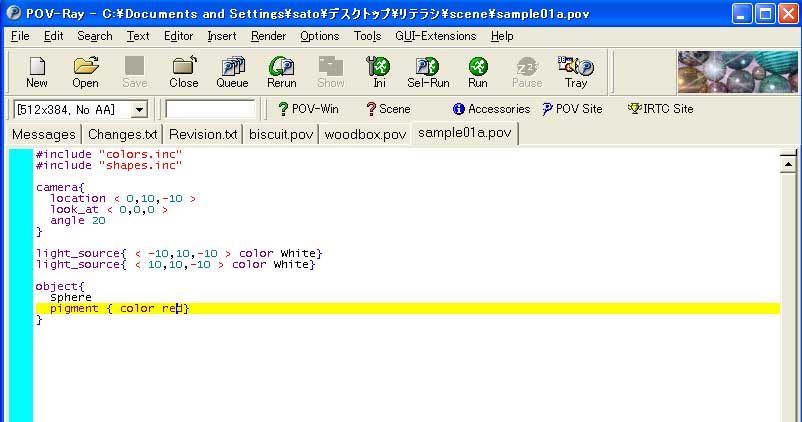The height and width of the screenshot is (422, 802).
Task: Open the File menu
Action: [x=20, y=36]
